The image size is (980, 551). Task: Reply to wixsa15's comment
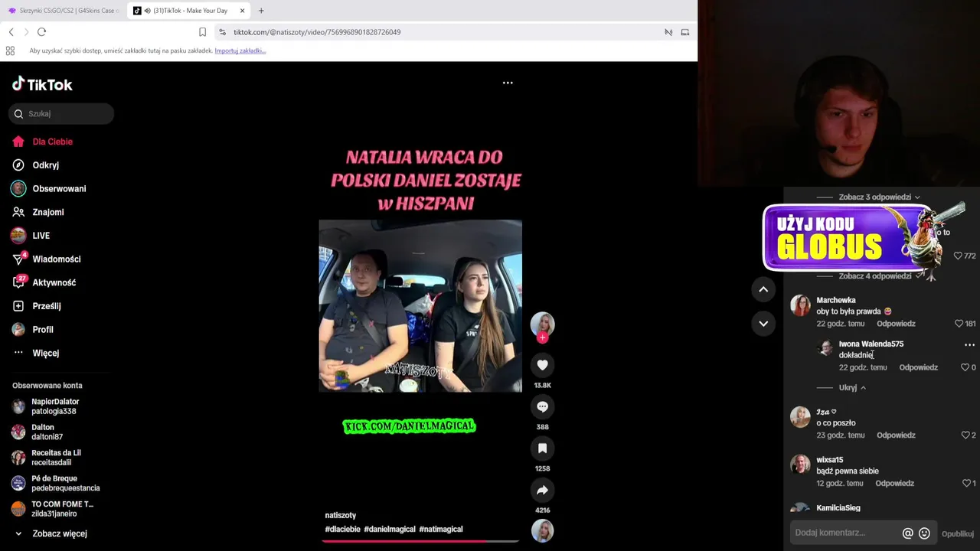click(895, 484)
